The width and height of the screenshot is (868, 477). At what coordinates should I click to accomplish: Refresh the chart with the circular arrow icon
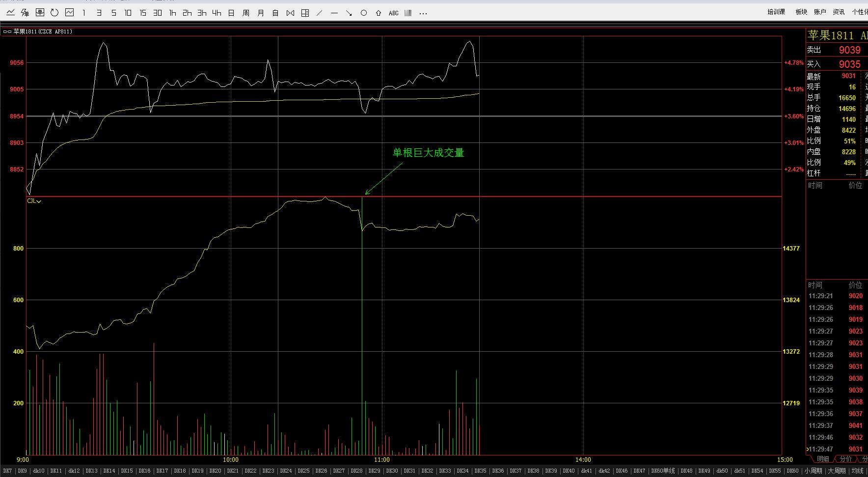tap(54, 13)
